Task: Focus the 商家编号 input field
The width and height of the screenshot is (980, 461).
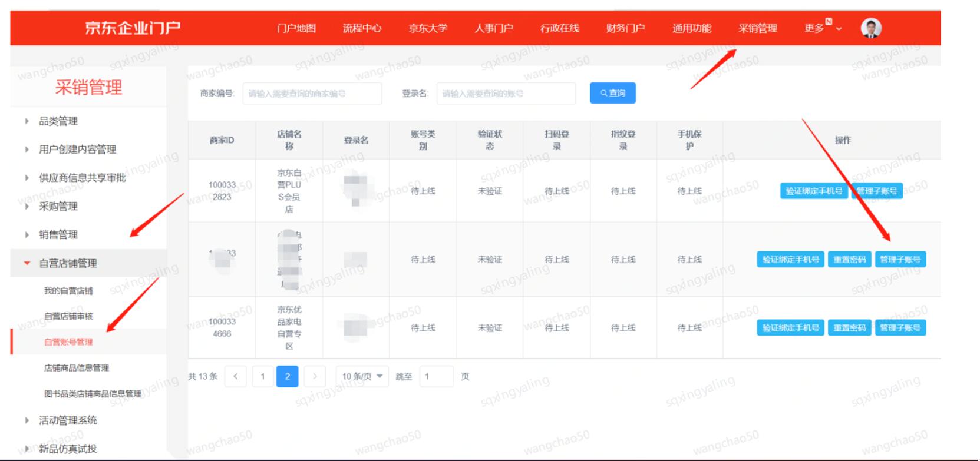Action: coord(312,94)
